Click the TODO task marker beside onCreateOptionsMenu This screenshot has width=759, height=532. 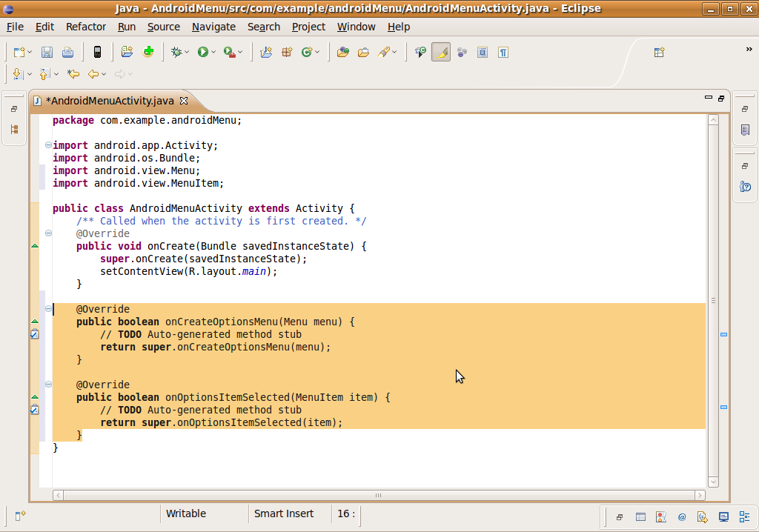pos(35,334)
